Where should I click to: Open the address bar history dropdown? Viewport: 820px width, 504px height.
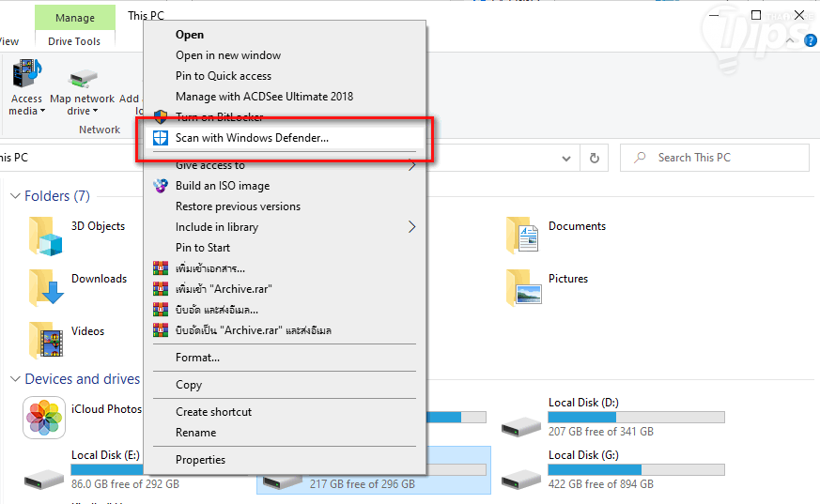tap(567, 158)
